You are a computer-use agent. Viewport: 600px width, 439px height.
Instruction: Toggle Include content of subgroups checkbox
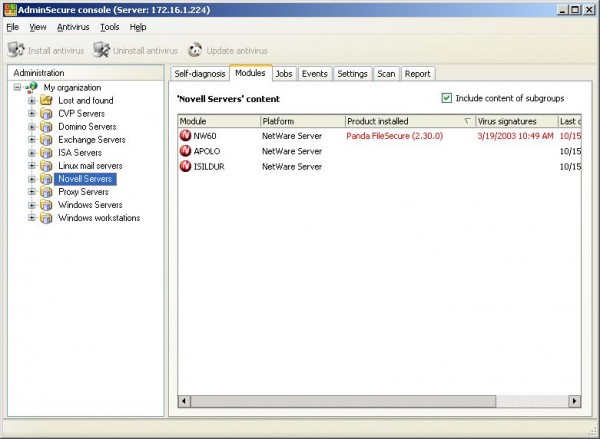tap(447, 98)
